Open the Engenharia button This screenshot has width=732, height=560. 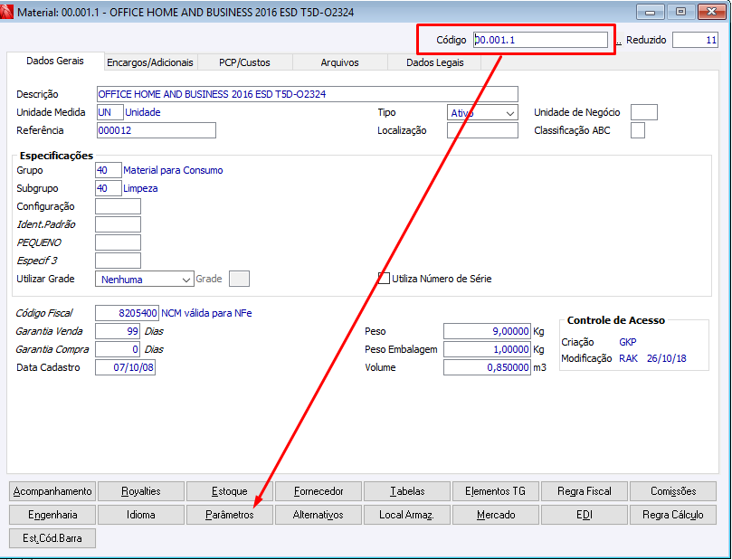(x=52, y=515)
